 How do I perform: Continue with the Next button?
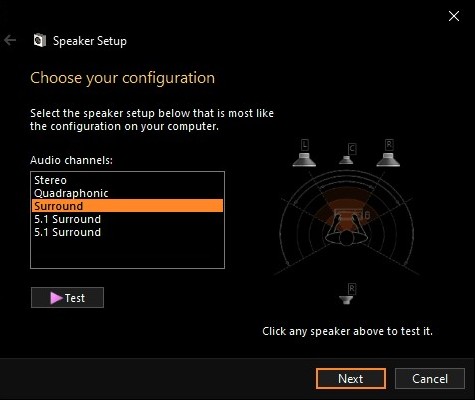coord(351,379)
